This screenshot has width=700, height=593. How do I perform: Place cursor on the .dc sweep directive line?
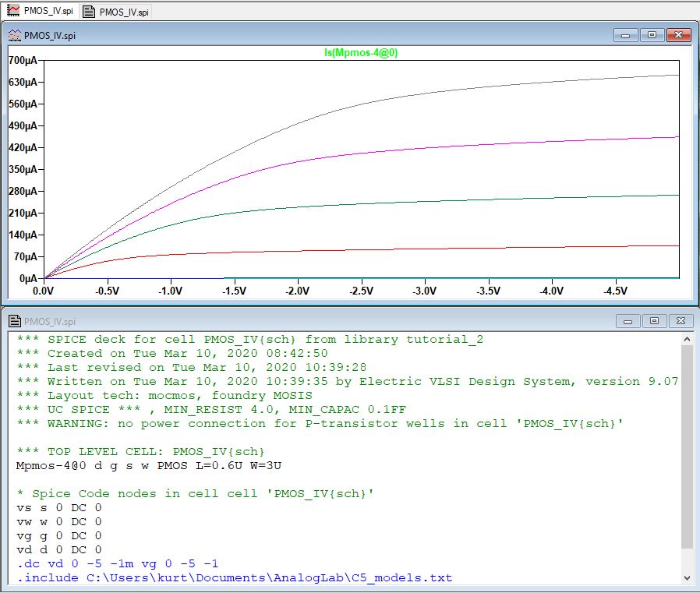tap(117, 563)
